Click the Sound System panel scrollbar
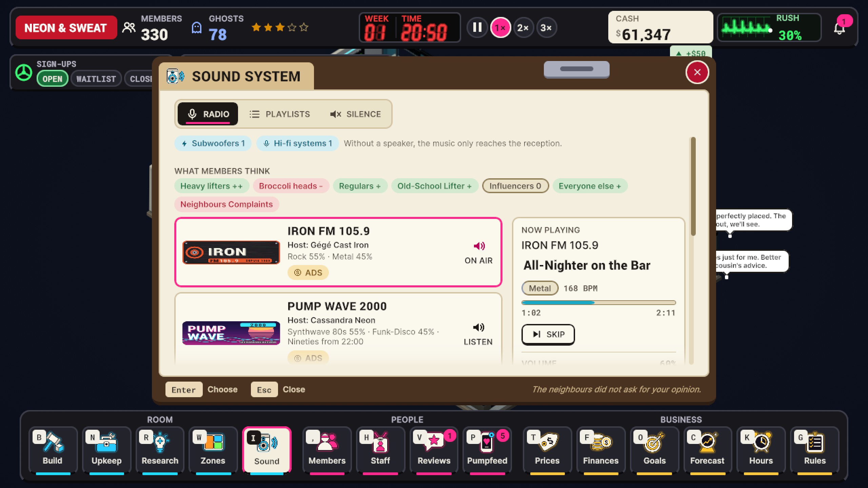 pos(693,186)
